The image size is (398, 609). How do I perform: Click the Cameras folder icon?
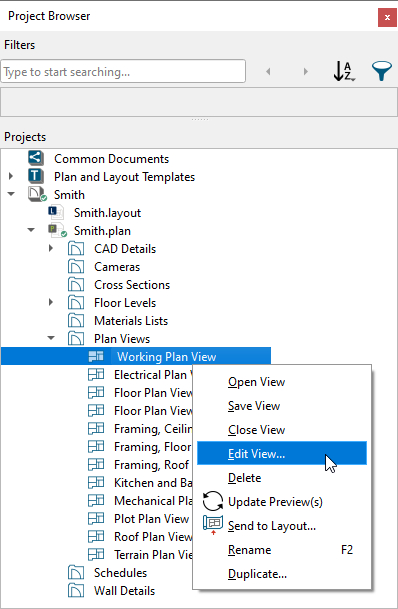(76, 266)
